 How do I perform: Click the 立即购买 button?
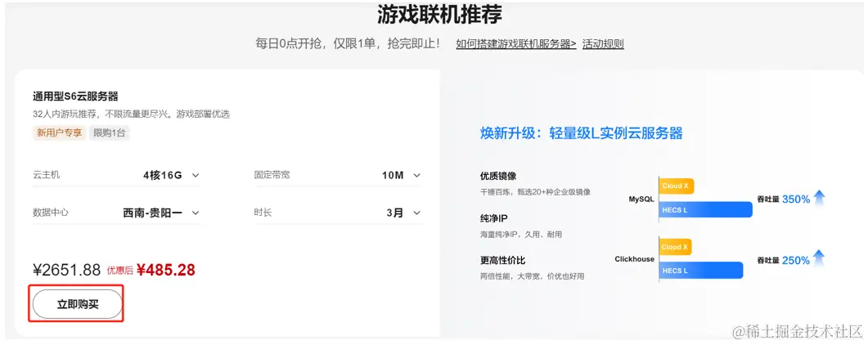[78, 304]
